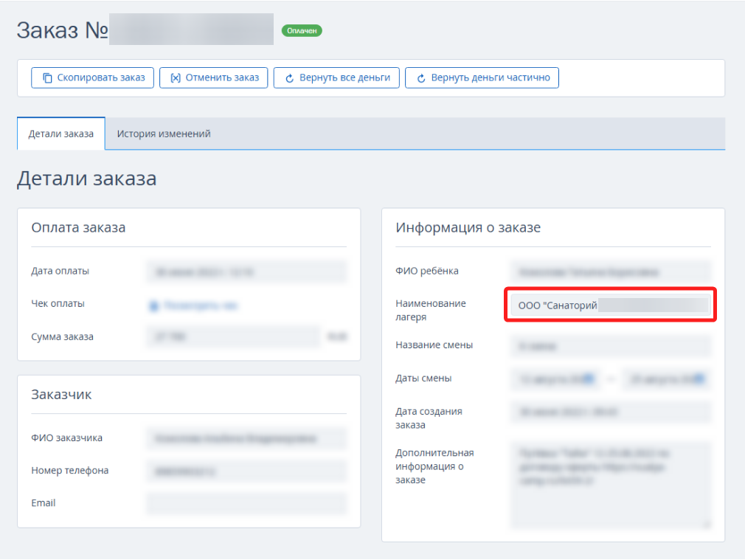
Task: Click the 'ФИО ребёнка' field
Action: [611, 272]
